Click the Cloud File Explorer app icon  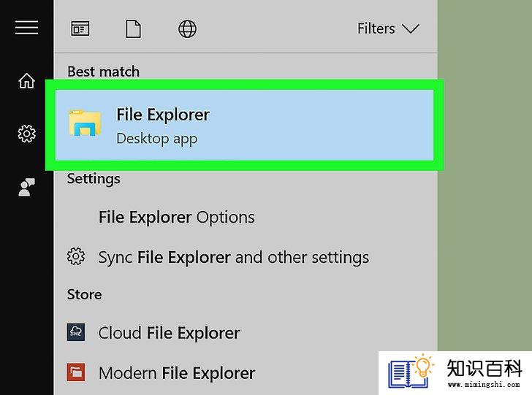[x=76, y=332]
